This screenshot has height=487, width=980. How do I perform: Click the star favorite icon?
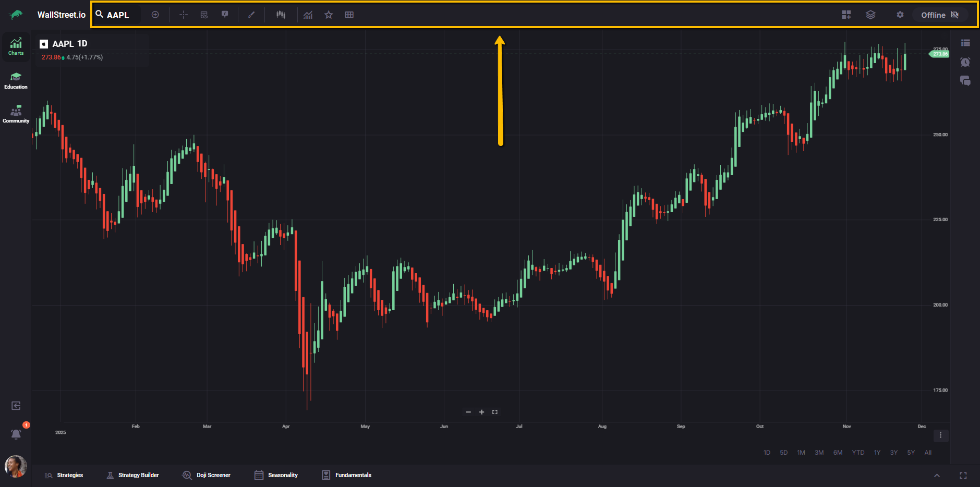click(329, 15)
